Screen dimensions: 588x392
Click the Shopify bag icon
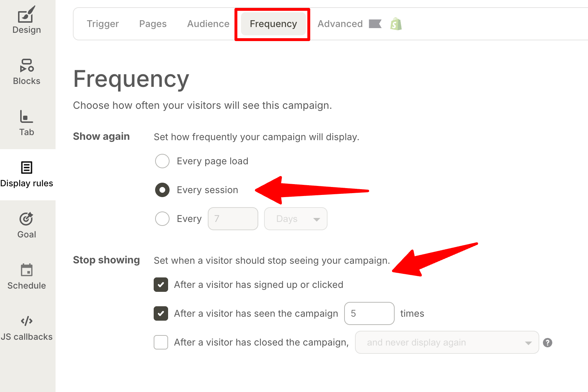click(x=396, y=24)
